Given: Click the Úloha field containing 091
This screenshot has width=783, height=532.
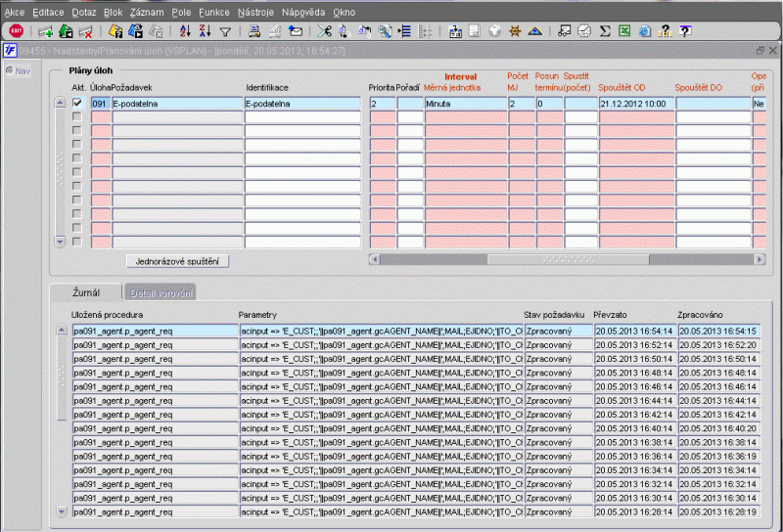Looking at the screenshot, I should 101,104.
